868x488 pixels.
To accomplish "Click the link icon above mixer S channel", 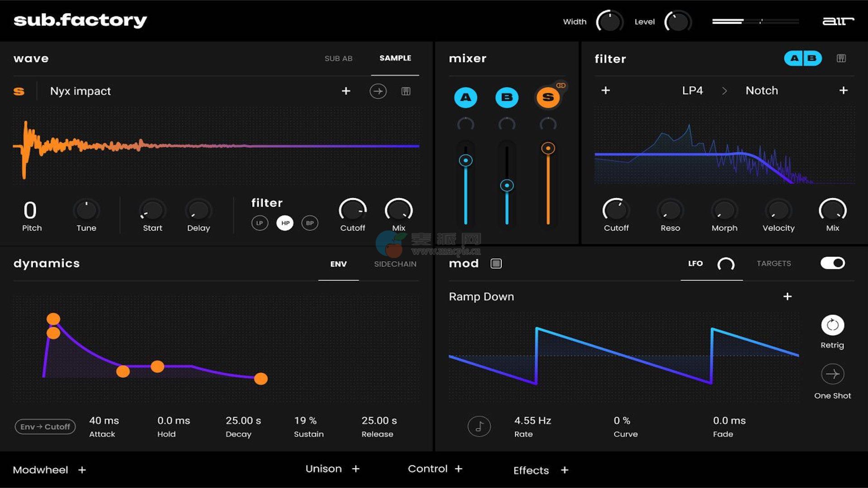I will click(561, 85).
